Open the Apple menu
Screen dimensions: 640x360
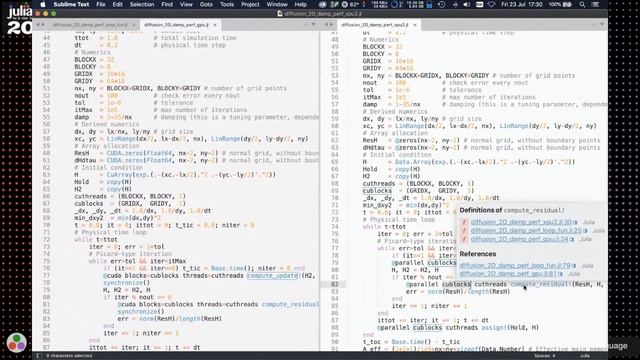tap(43, 4)
